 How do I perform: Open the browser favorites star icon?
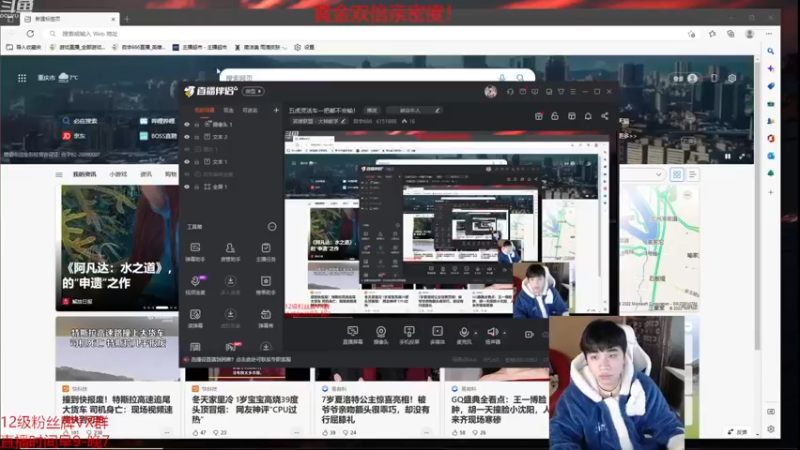pos(712,34)
